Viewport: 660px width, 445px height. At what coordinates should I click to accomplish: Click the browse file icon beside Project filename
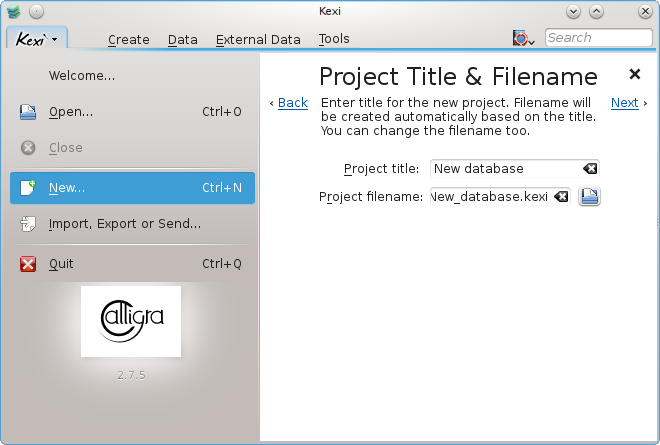pyautogui.click(x=590, y=197)
